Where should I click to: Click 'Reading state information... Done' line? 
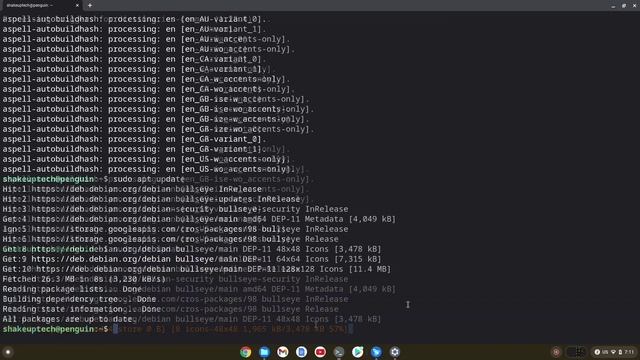coord(82,309)
